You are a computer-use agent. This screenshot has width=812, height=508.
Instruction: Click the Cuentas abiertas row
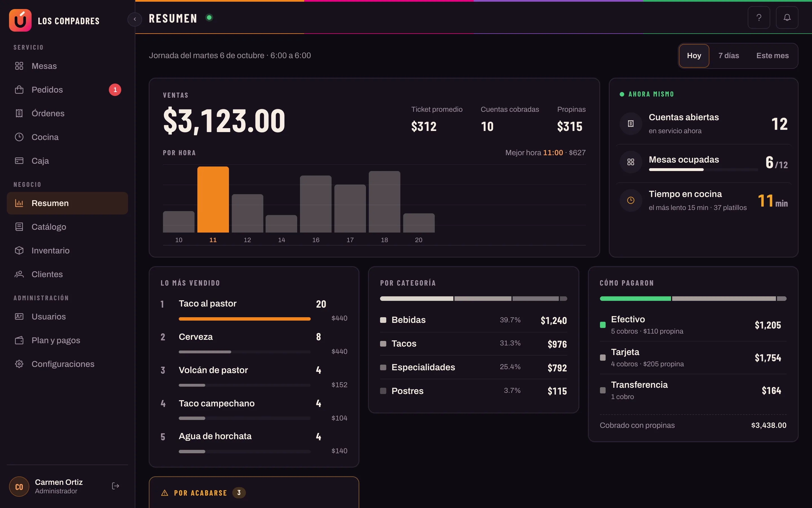point(704,124)
